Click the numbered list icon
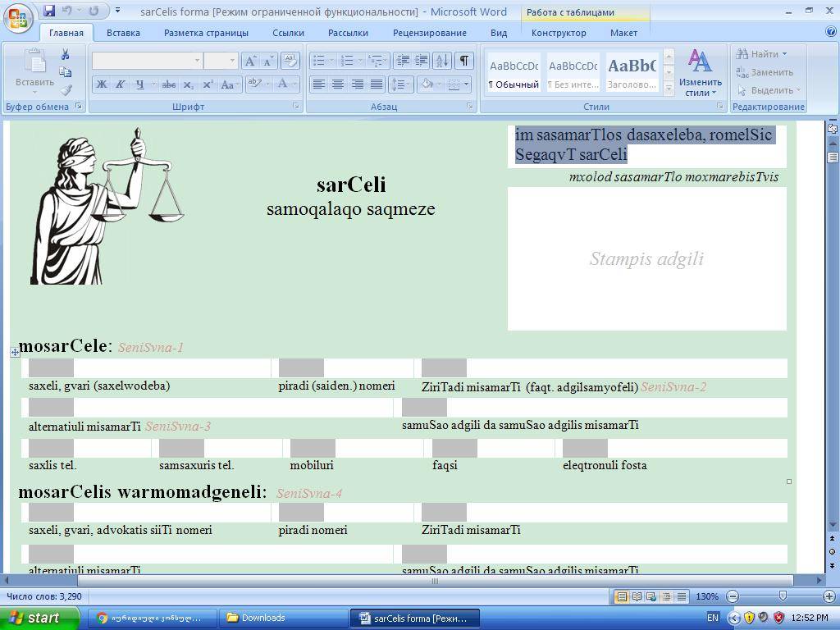840x630 pixels. (x=348, y=61)
